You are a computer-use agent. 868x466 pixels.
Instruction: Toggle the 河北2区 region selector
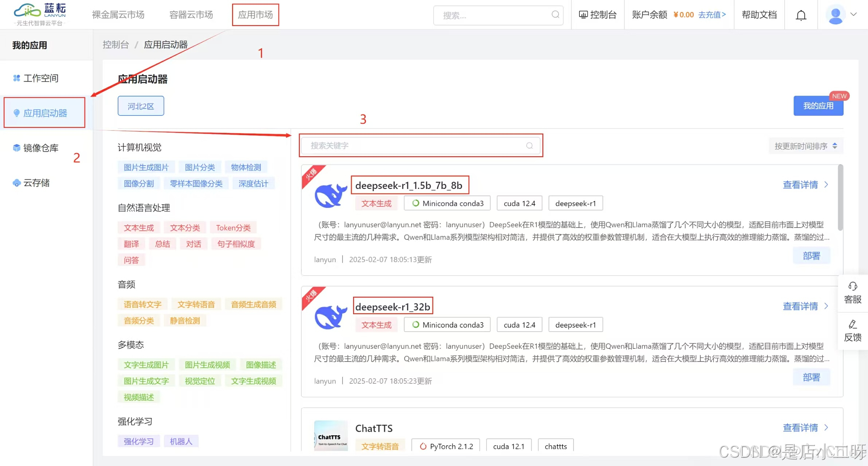[x=141, y=106]
